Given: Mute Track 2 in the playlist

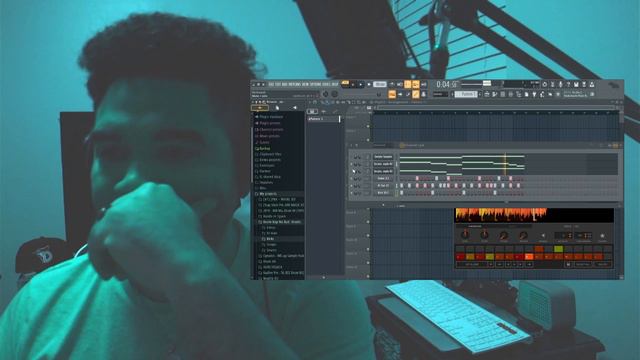Looking at the screenshot, I should coord(368,140).
